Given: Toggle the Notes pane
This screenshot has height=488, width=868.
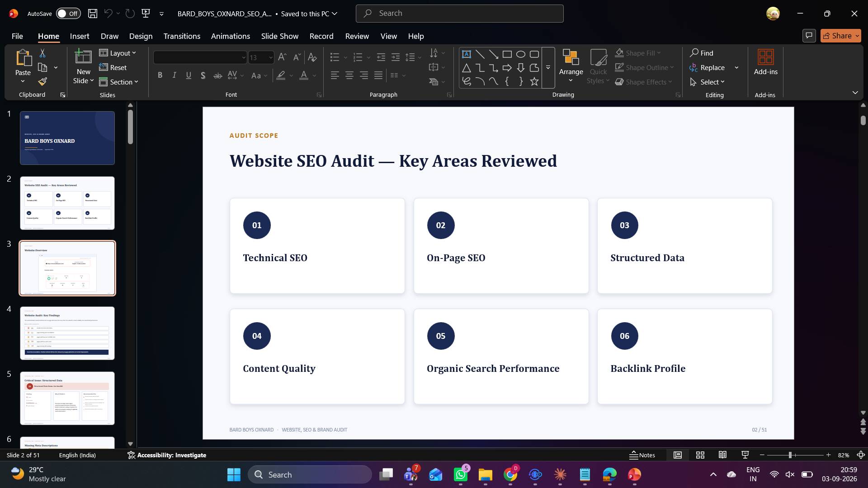Looking at the screenshot, I should 642,455.
